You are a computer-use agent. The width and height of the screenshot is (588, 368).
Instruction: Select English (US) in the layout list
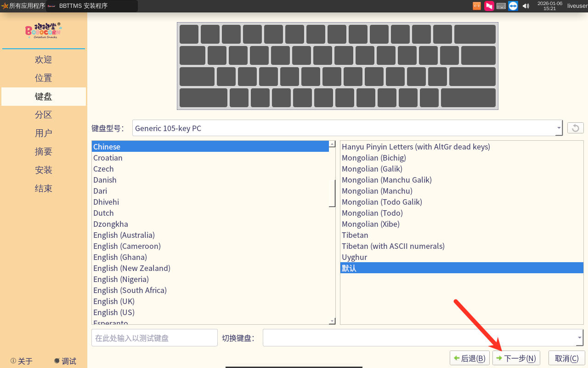coord(114,312)
